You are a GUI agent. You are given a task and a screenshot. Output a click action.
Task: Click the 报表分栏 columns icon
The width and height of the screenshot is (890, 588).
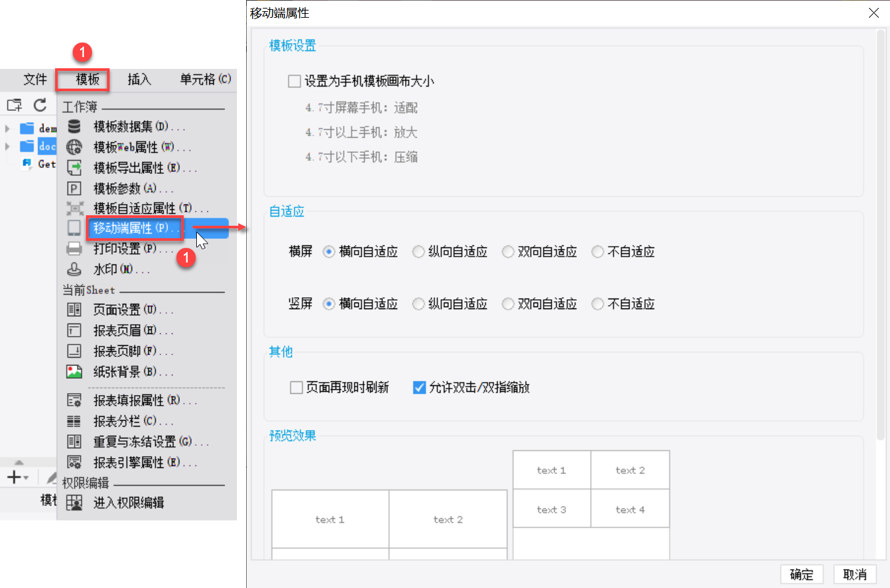click(74, 421)
